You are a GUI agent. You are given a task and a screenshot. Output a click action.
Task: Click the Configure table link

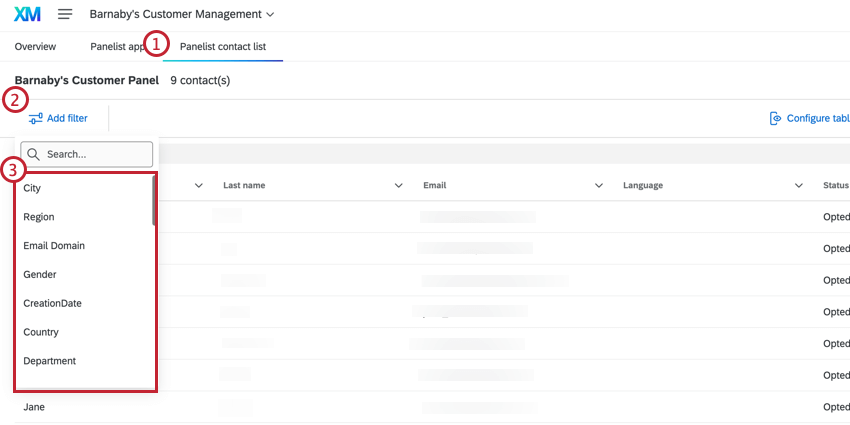click(x=810, y=118)
